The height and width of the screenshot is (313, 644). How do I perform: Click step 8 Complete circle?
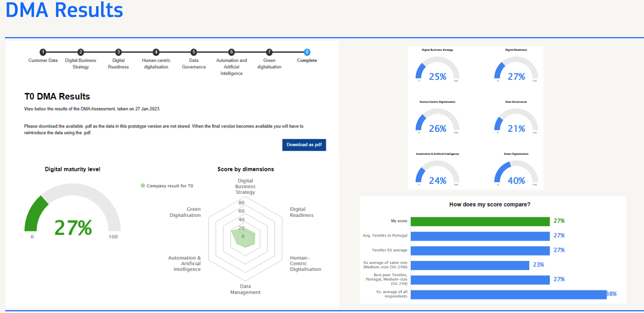coord(307,52)
